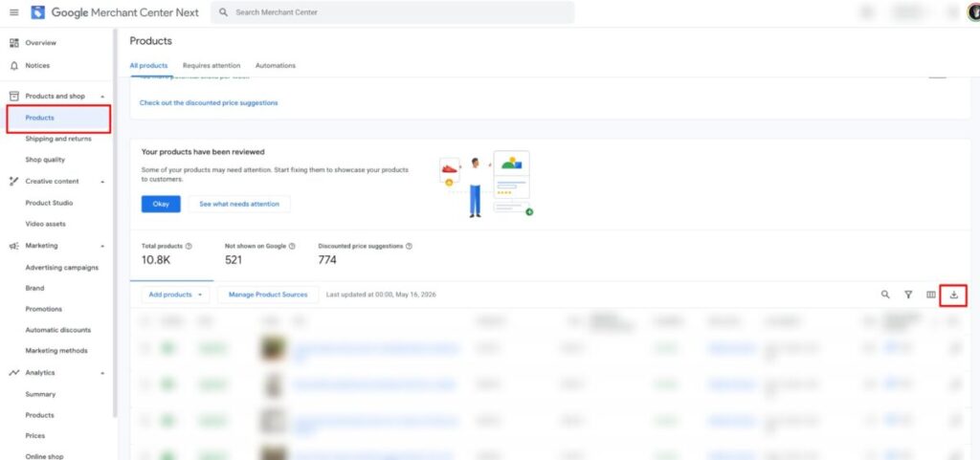
Task: Click the blue Okay button
Action: point(161,204)
